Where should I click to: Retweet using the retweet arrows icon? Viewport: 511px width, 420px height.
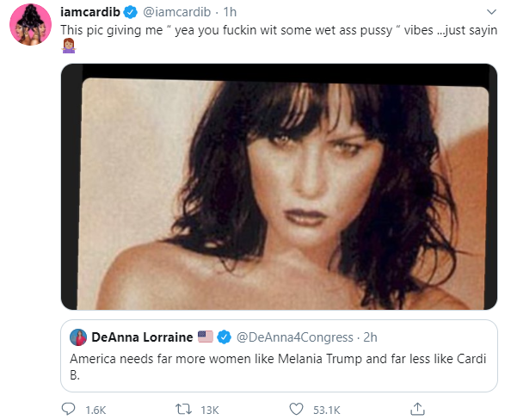click(x=183, y=409)
